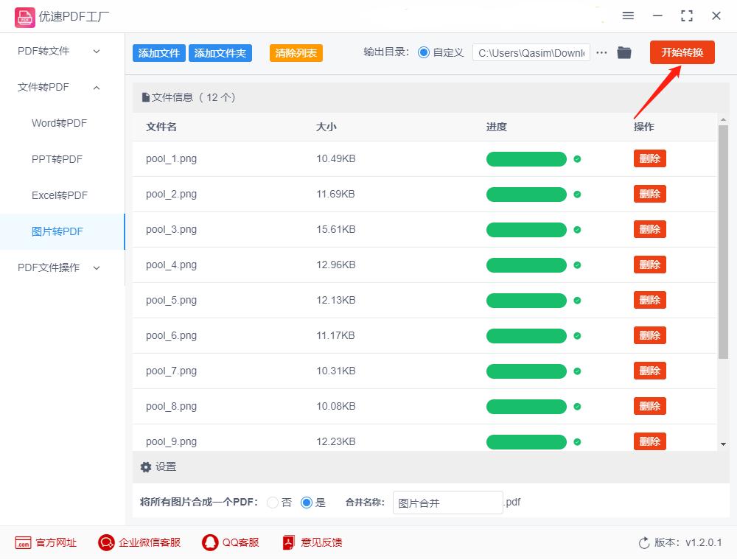The width and height of the screenshot is (737, 560).
Task: Choose 否 to not merge images
Action: [x=273, y=502]
